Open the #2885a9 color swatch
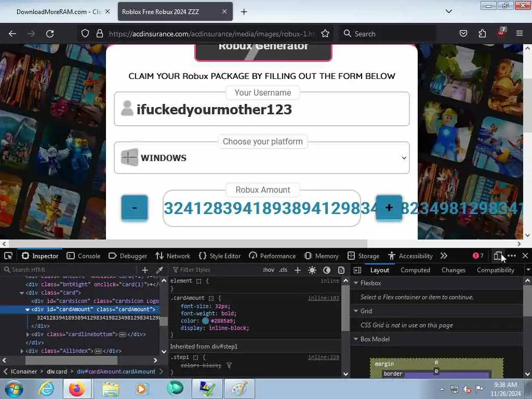The width and height of the screenshot is (532, 399). tap(205, 321)
